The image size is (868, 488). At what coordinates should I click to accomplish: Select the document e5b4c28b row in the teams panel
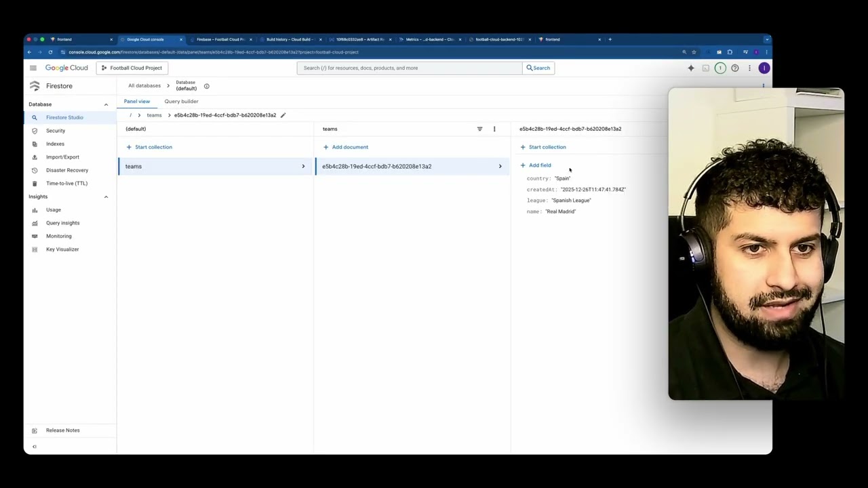(412, 166)
